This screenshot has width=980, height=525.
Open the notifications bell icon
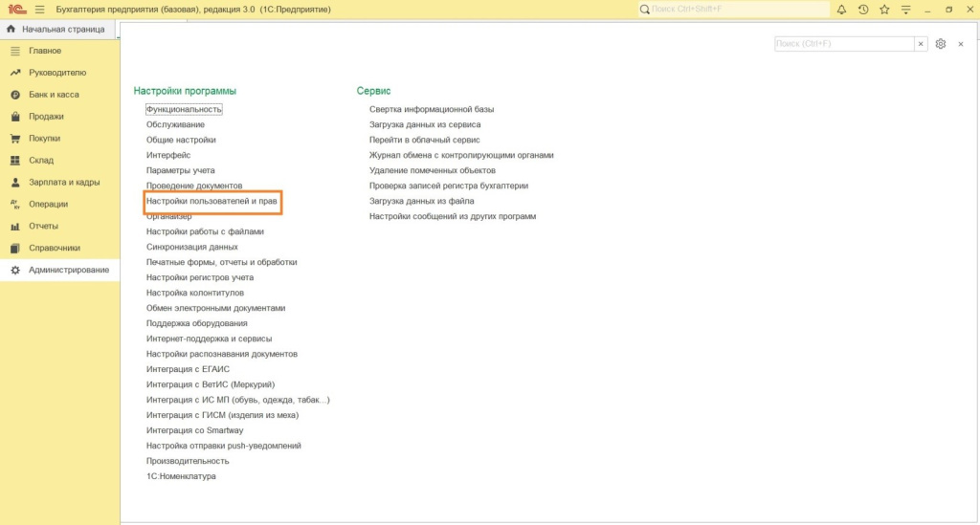[x=841, y=10]
